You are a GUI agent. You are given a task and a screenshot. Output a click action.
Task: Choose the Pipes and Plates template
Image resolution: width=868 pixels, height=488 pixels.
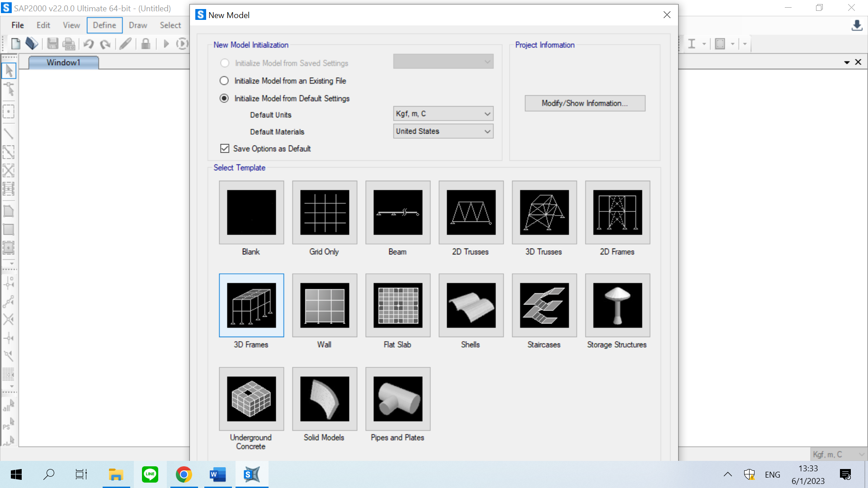(398, 399)
